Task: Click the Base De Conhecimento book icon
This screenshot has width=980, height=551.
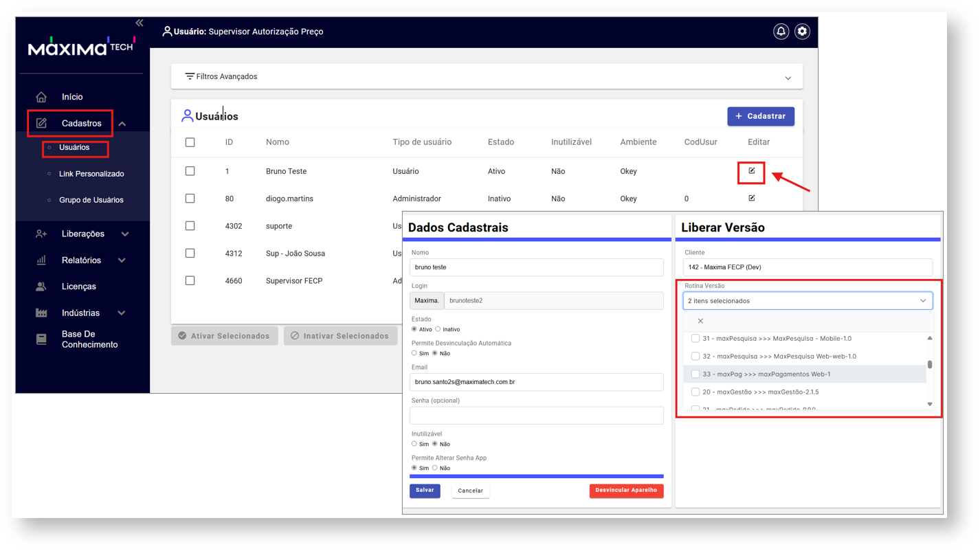Action: click(x=41, y=339)
